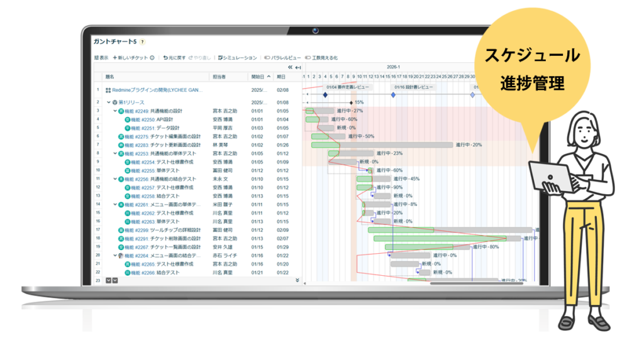Open the 第1リリース link

tap(131, 102)
